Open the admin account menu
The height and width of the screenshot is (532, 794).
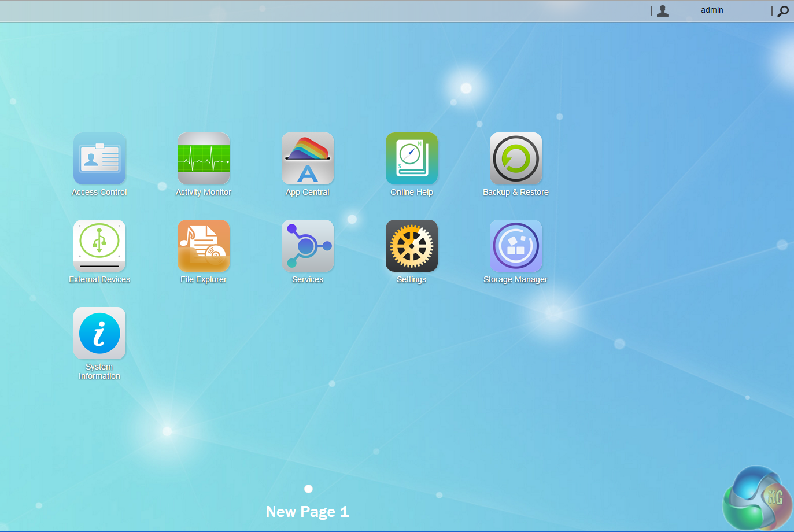coord(712,10)
